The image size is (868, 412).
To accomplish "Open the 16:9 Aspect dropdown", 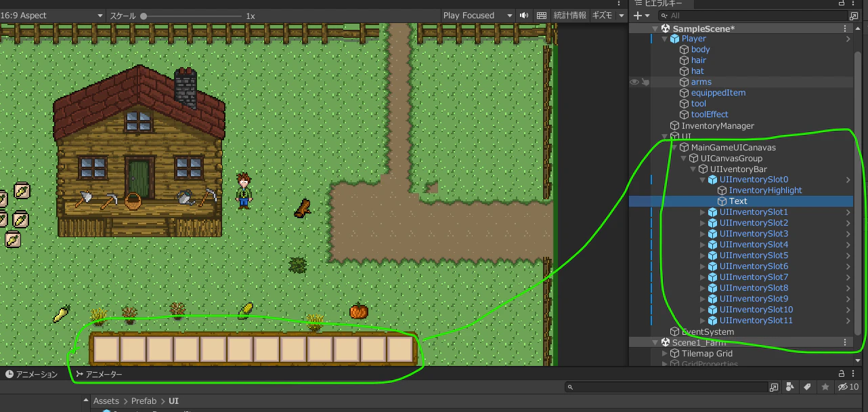I will pos(53,15).
